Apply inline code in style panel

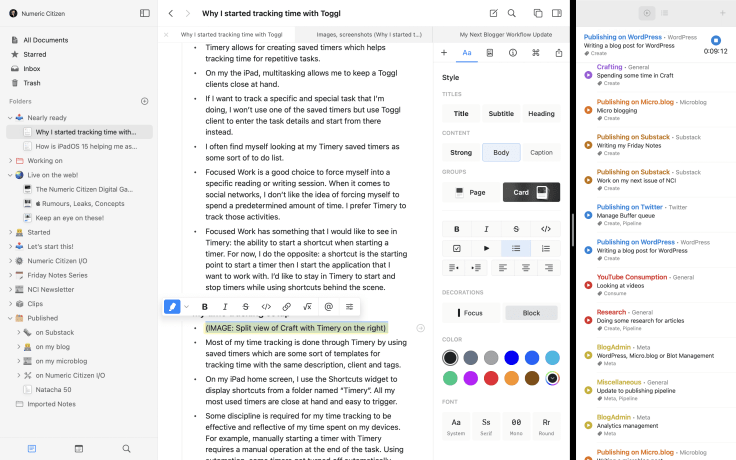545,229
